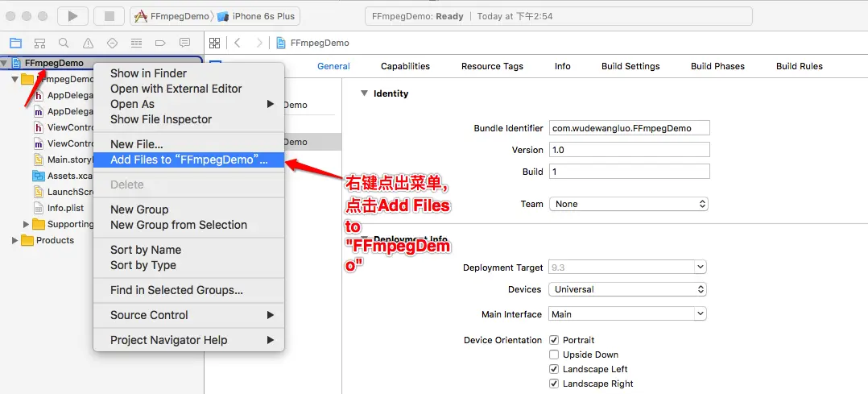This screenshot has width=868, height=394.
Task: Go forward with the right chevron
Action: (259, 43)
